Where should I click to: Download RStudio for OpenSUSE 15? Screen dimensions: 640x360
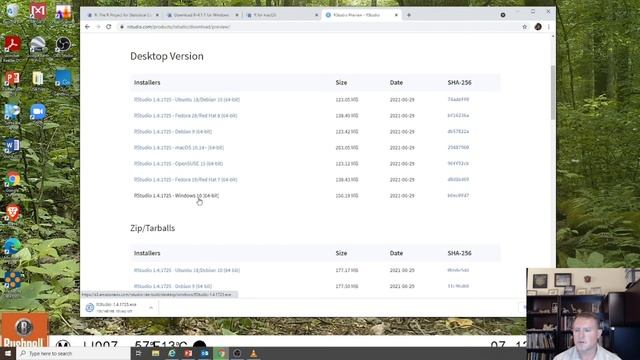[x=178, y=164]
